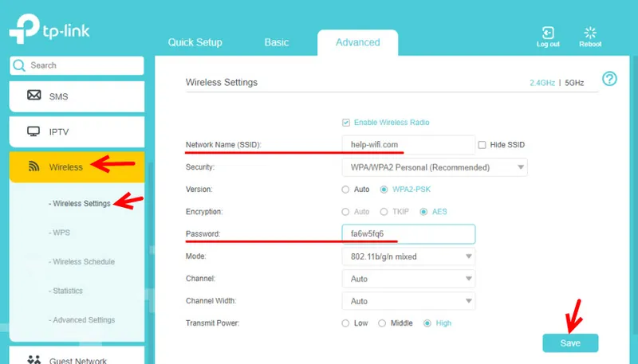Click the Password input field

pos(408,234)
